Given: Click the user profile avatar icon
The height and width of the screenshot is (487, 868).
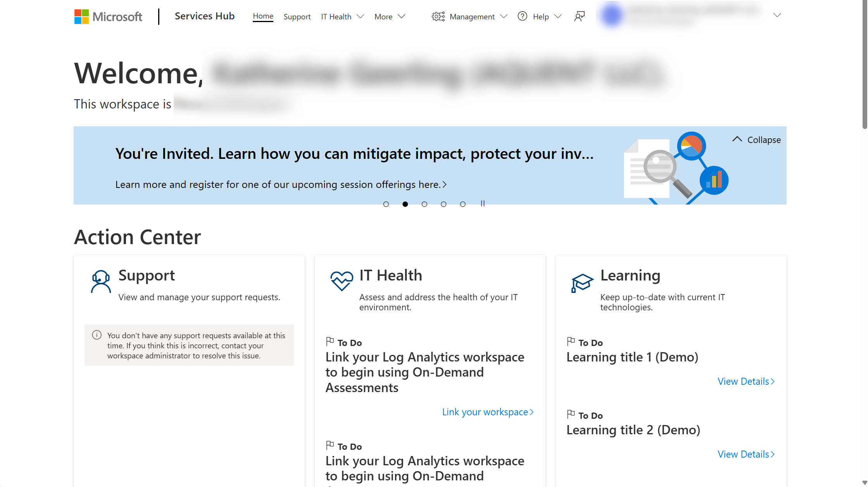Looking at the screenshot, I should [612, 16].
